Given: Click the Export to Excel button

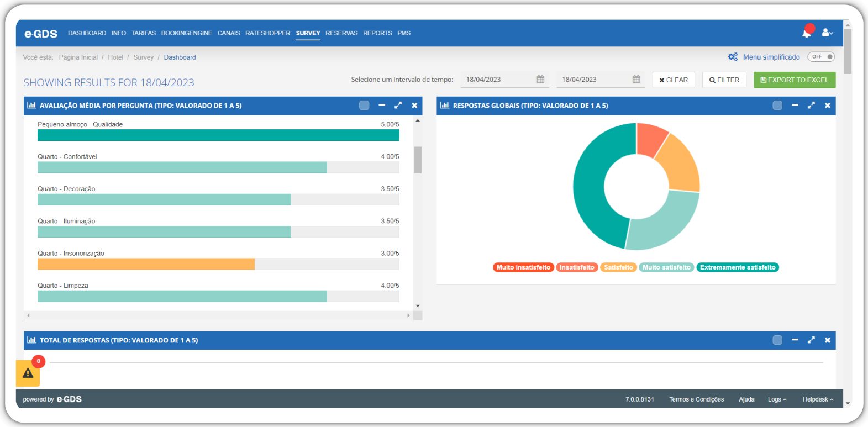Looking at the screenshot, I should coord(795,80).
